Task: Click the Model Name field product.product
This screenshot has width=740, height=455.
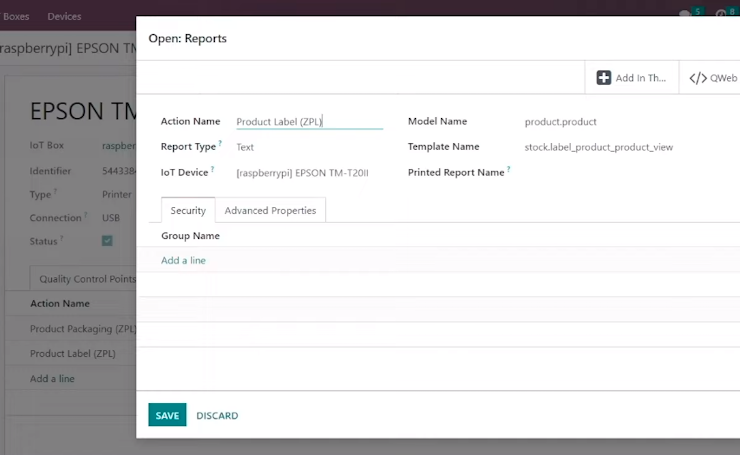Action: pos(561,122)
